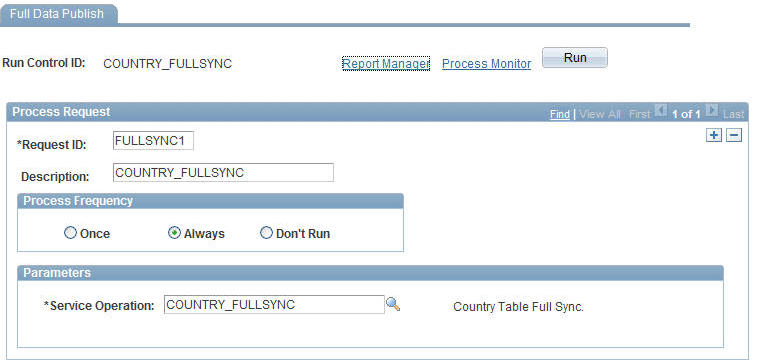Open the Report Manager link
Screen dimensions: 757x360
(386, 64)
